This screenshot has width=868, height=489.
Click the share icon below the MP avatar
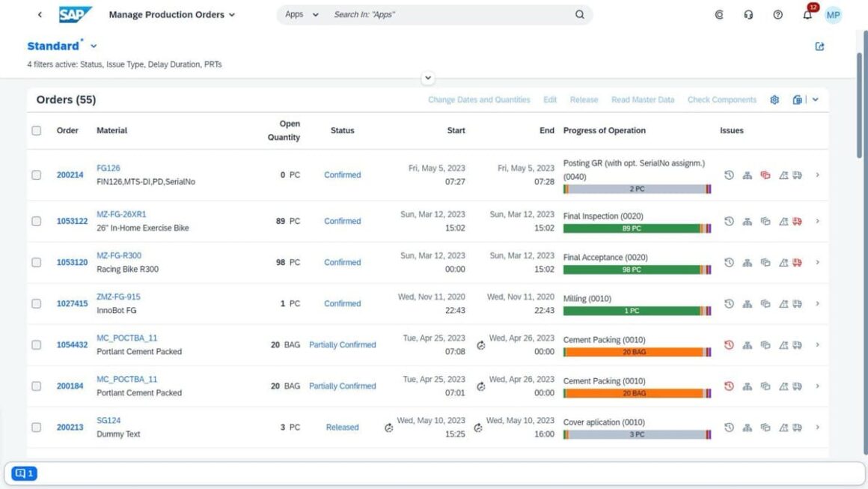(819, 46)
